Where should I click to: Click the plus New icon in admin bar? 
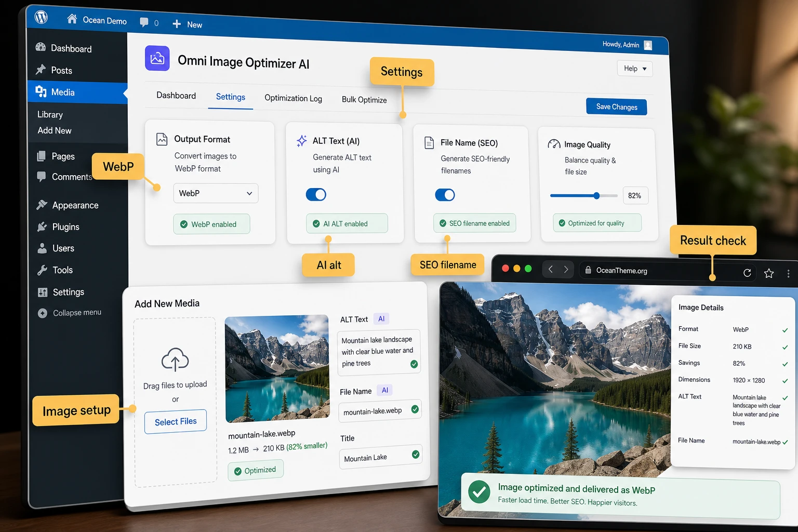[177, 24]
